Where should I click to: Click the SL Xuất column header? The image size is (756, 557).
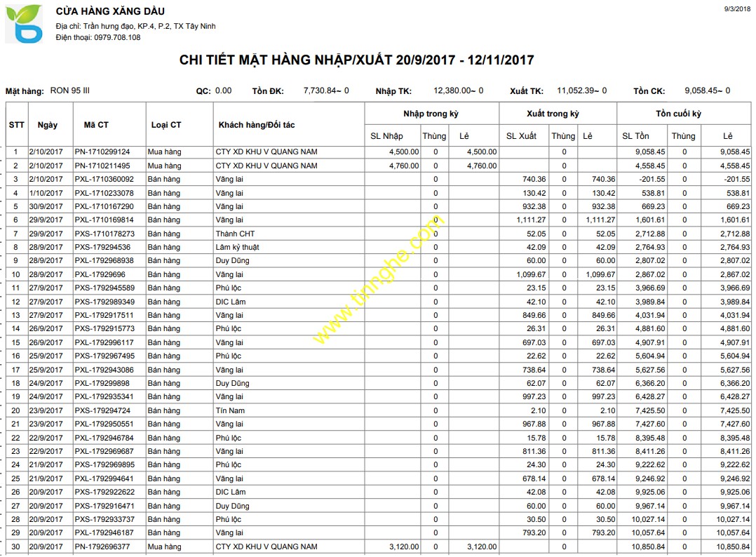point(521,136)
